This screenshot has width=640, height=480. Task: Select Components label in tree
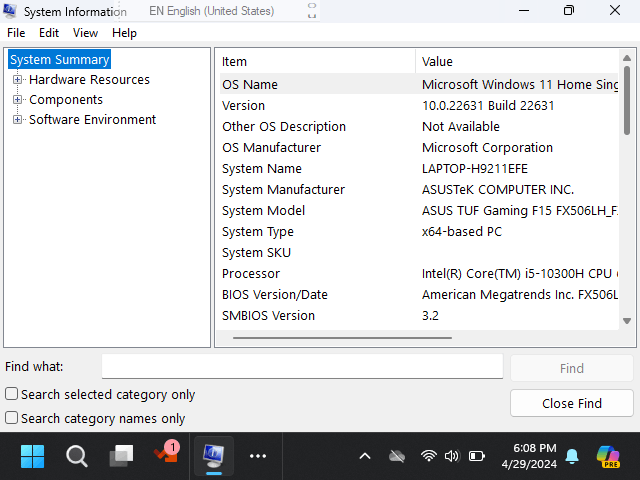tap(66, 100)
